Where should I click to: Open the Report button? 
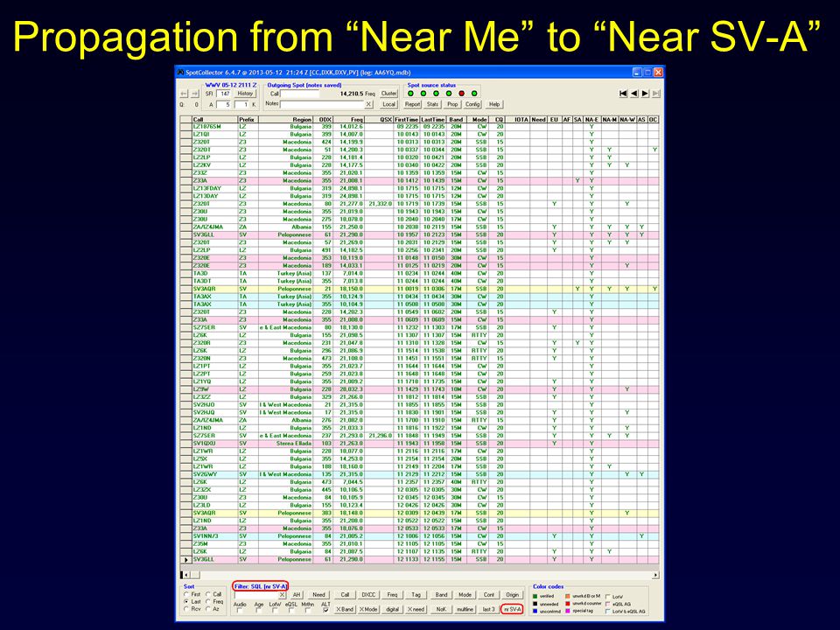(x=412, y=104)
